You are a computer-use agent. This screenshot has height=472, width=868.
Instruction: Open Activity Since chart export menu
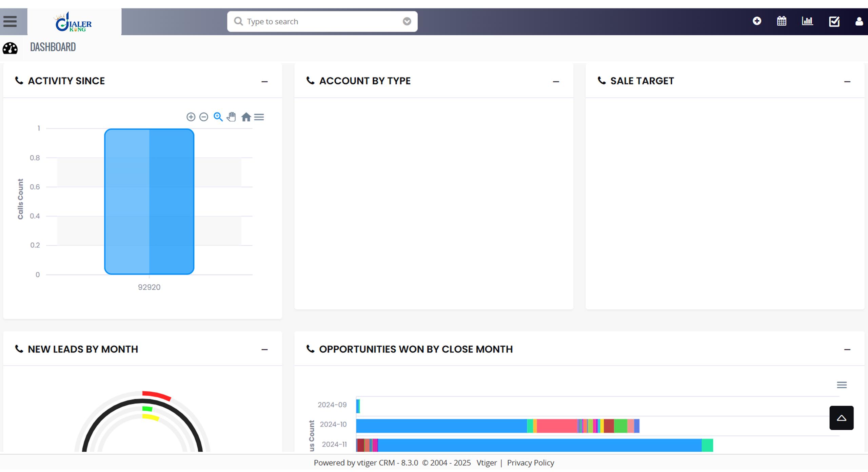point(259,117)
